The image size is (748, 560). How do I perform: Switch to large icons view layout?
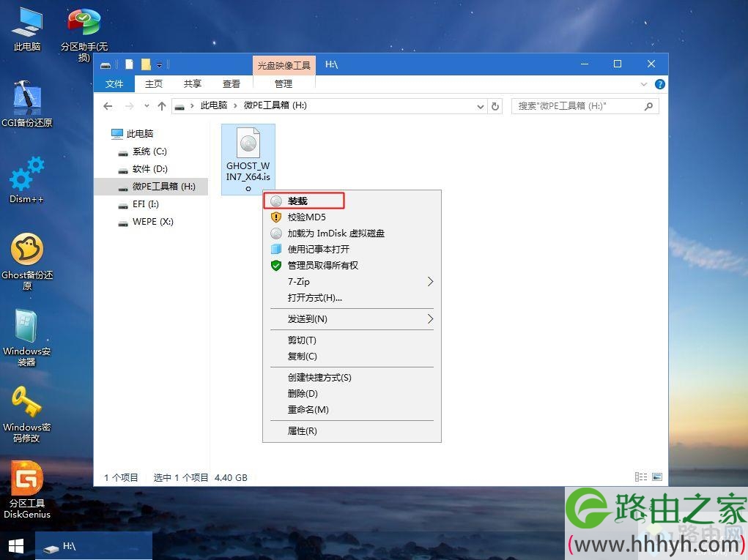tap(657, 477)
